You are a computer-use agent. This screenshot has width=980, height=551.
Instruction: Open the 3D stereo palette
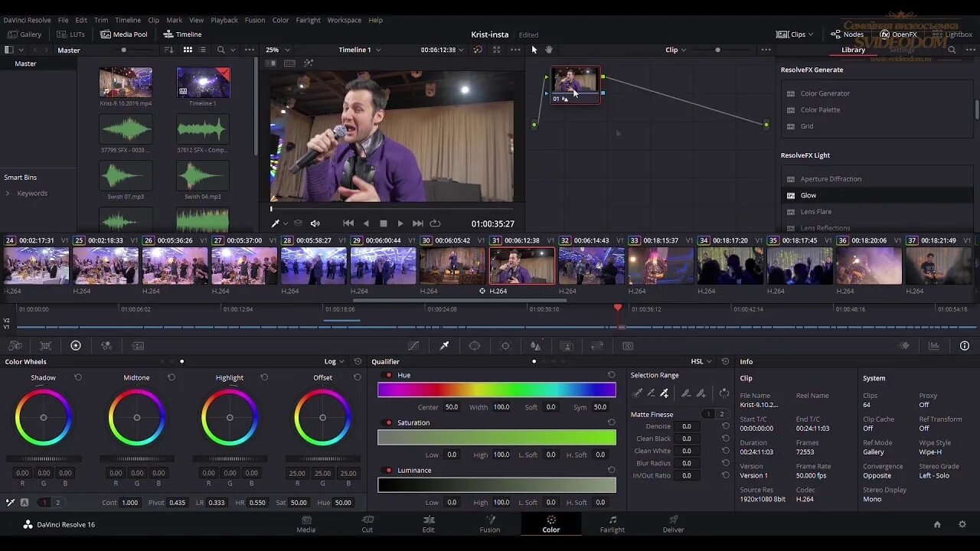(x=628, y=346)
